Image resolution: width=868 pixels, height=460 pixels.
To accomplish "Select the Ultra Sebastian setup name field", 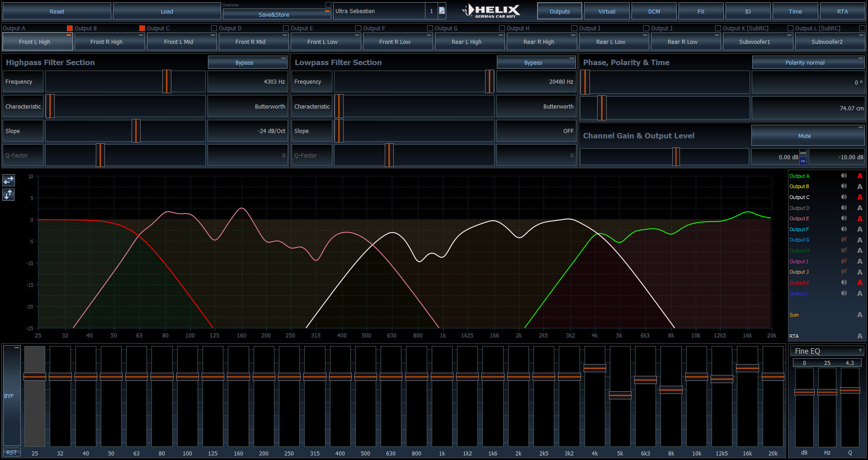I will [x=379, y=11].
